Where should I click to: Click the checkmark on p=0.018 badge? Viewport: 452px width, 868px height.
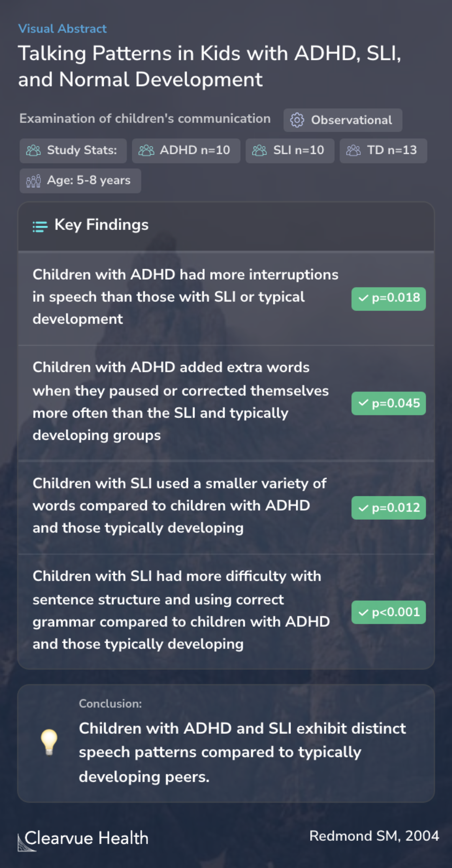[x=363, y=298]
